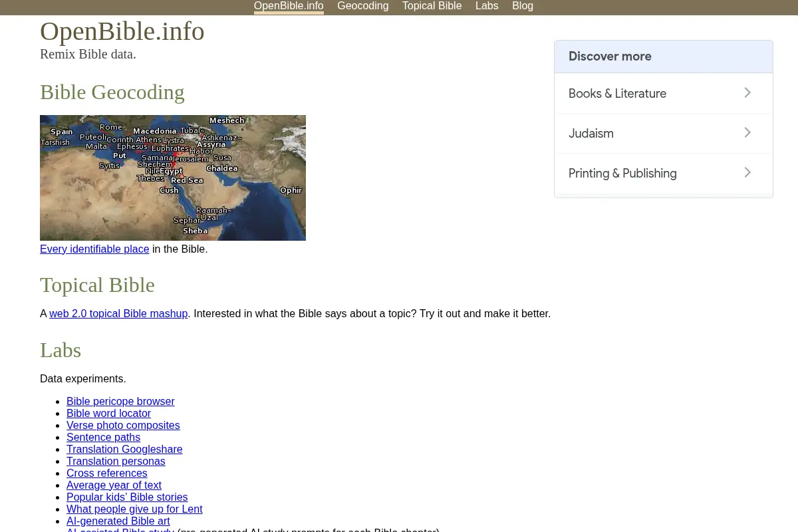Open Average year of text link
Image resolution: width=798 pixels, height=532 pixels.
[114, 485]
